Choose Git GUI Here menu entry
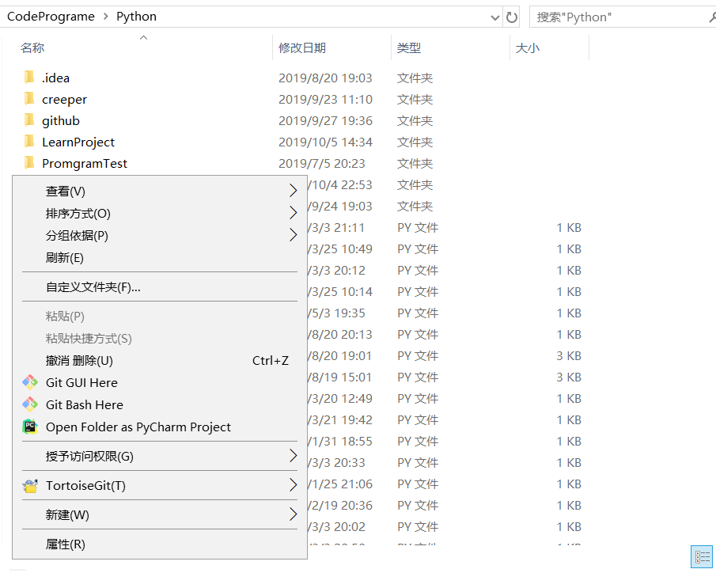This screenshot has height=588, width=716. point(159,383)
